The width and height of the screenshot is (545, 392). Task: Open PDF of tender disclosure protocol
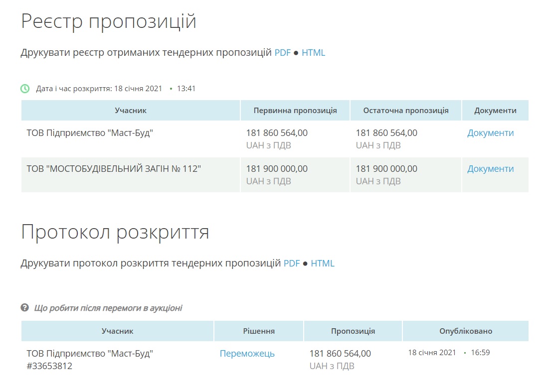pos(292,263)
